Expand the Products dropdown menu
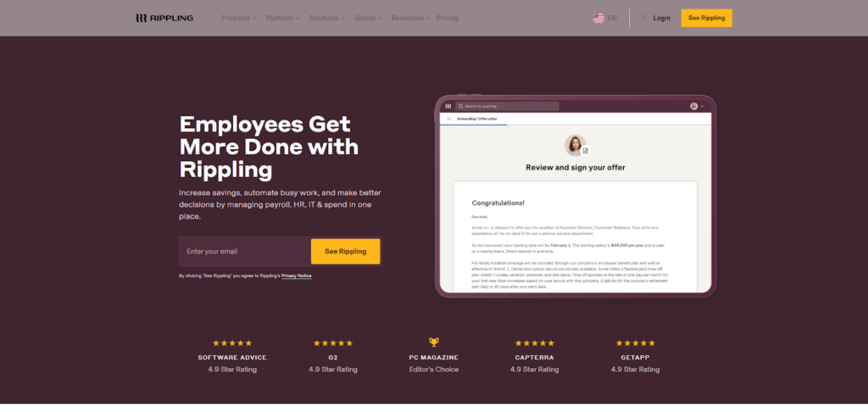 click(x=239, y=18)
